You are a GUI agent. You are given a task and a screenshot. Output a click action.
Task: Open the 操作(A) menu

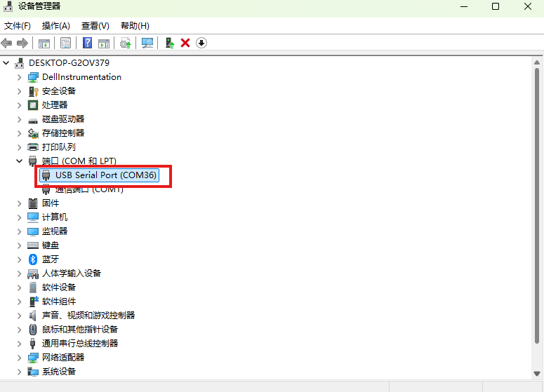[x=56, y=26]
